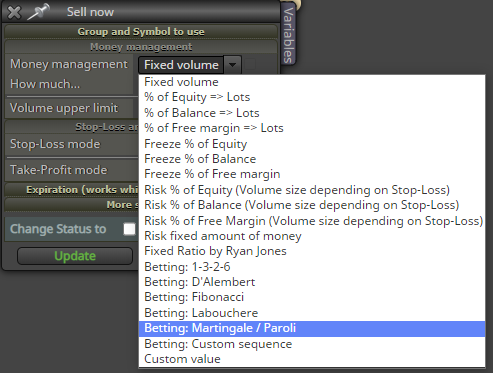Choose Betting: Fibonacci option
Image resolution: width=493 pixels, height=373 pixels.
312,297
